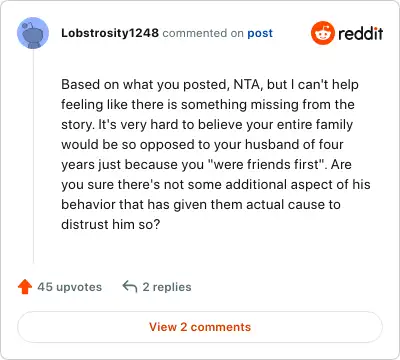Open the '2 replies' label

167,287
